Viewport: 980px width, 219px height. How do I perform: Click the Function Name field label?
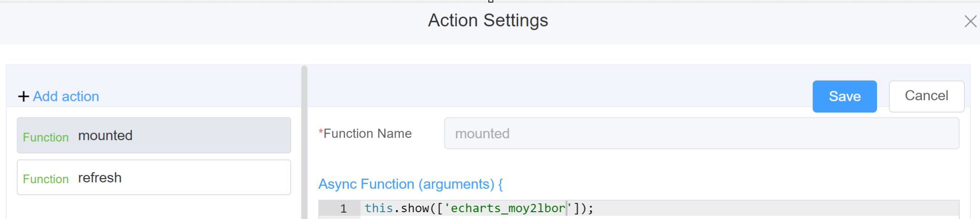367,134
